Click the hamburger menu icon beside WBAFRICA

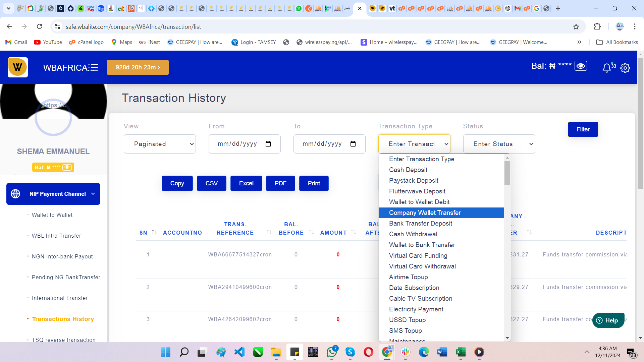coord(94,68)
